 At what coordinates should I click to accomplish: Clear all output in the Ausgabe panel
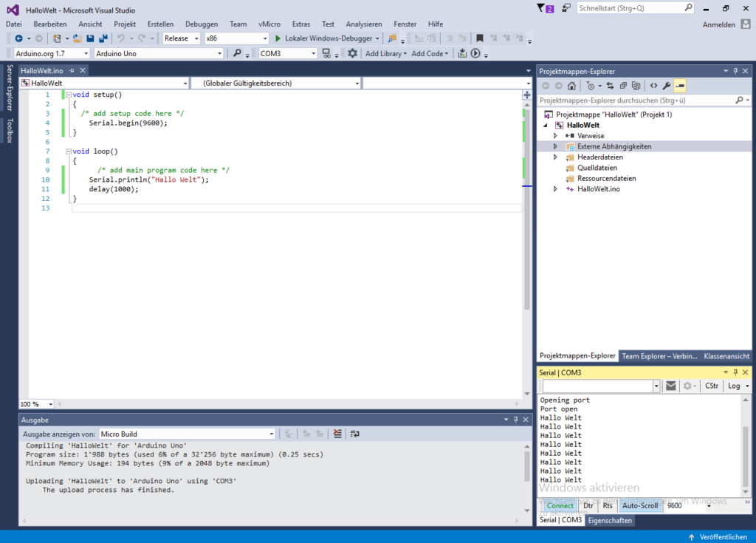337,434
